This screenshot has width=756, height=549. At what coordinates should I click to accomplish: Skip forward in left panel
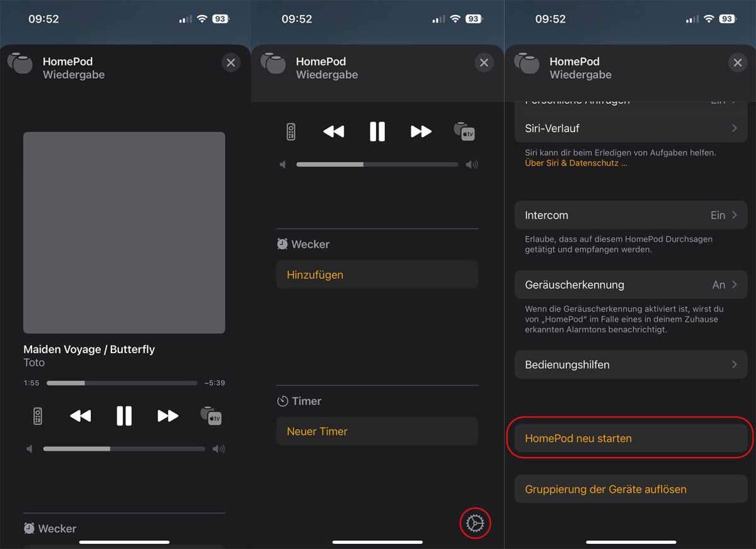click(168, 416)
